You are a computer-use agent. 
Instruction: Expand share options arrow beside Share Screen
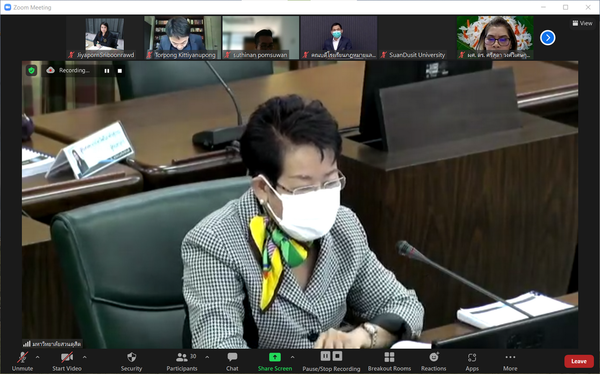(x=292, y=357)
